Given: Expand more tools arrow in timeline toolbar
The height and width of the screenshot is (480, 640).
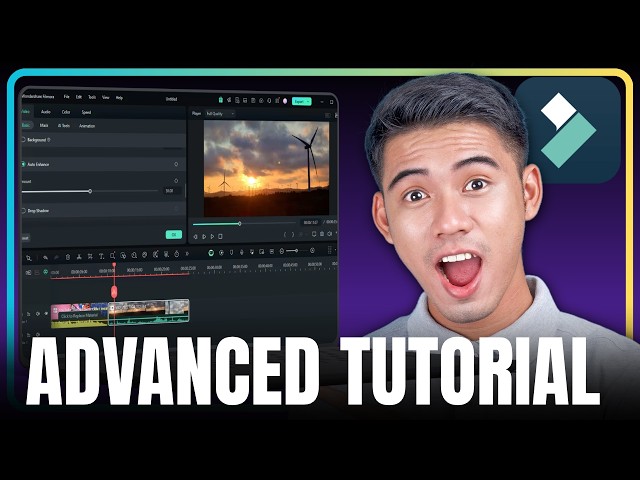Looking at the screenshot, I should 187,254.
